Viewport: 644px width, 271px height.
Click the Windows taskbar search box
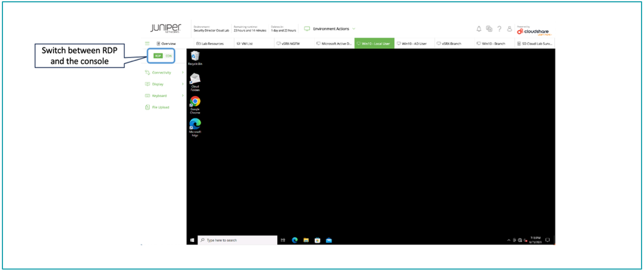(237, 240)
